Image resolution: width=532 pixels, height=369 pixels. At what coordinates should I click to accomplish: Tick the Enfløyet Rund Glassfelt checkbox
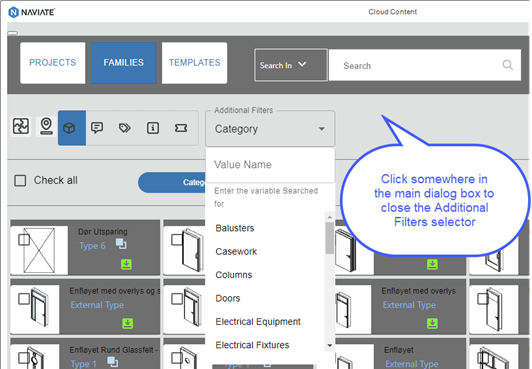[x=24, y=358]
